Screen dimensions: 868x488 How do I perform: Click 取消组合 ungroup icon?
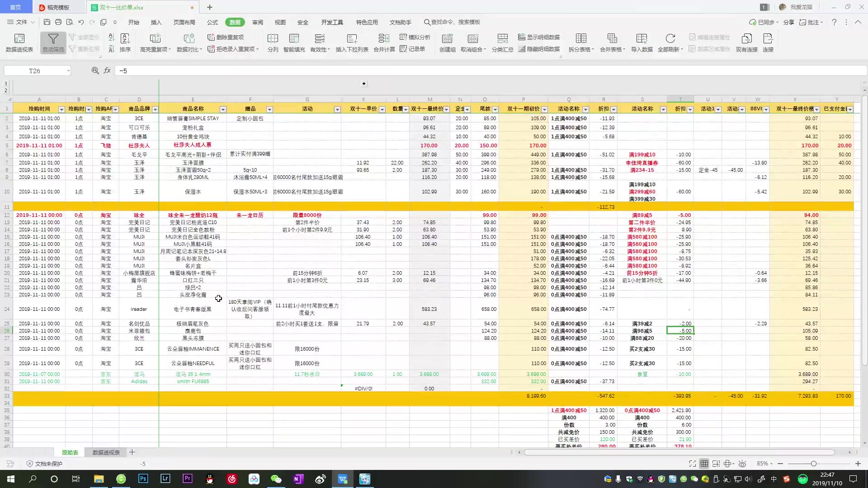pyautogui.click(x=473, y=43)
